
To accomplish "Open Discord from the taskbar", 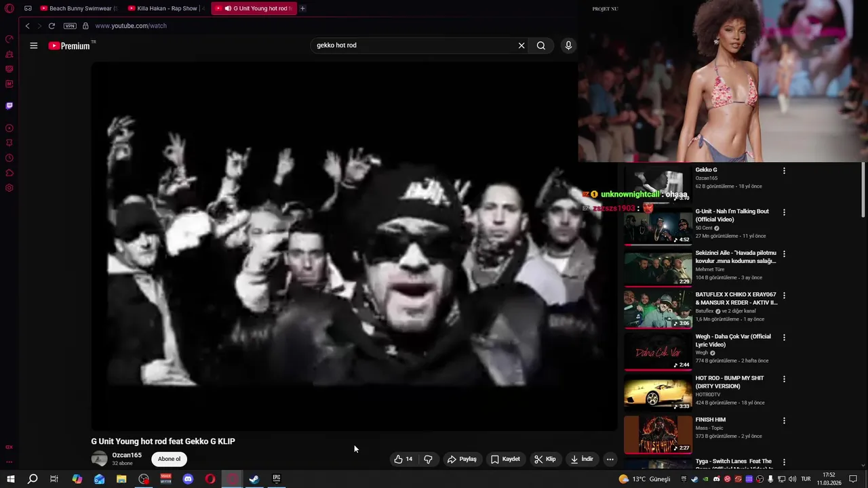I will point(188,479).
